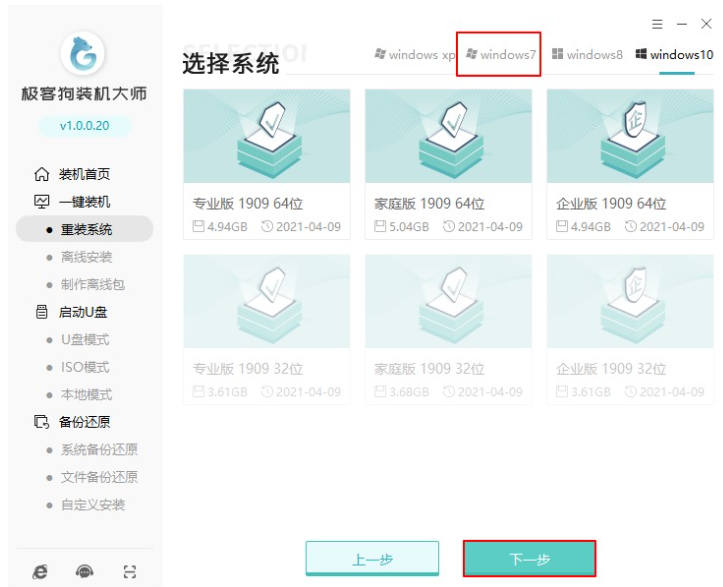Click the backup icon beside 备份还原
This screenshot has width=723, height=587.
pyautogui.click(x=41, y=422)
